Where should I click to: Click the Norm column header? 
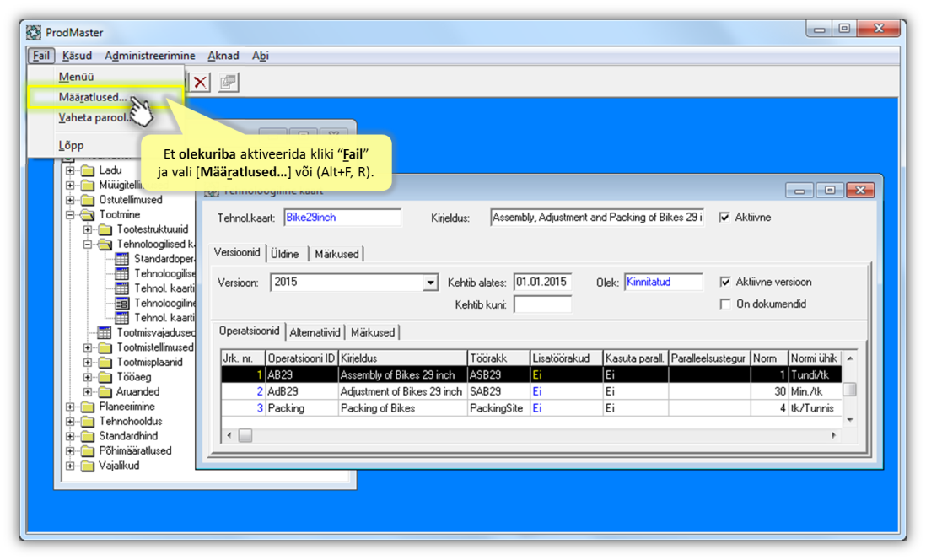(x=769, y=358)
